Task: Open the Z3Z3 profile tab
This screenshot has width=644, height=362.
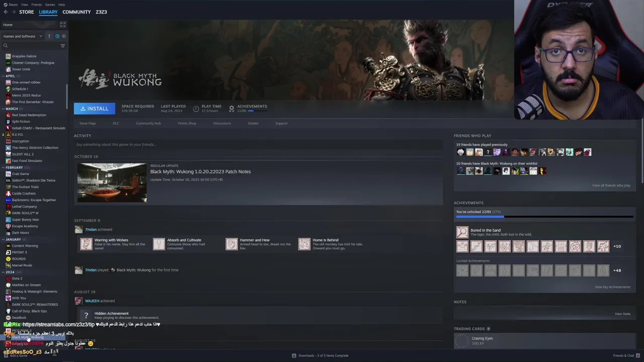Action: click(x=101, y=12)
